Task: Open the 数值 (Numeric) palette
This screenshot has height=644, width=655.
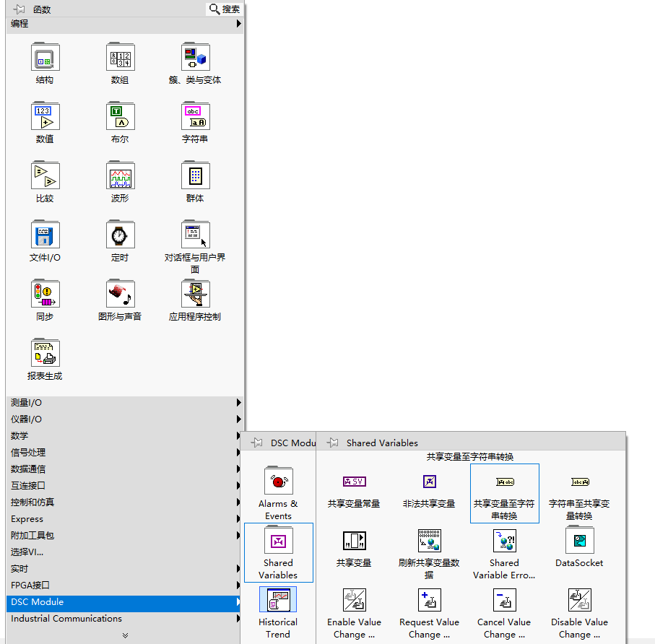Action: tap(45, 116)
